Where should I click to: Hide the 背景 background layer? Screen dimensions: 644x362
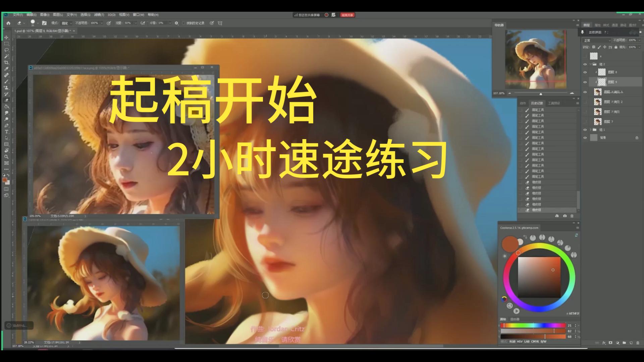585,138
